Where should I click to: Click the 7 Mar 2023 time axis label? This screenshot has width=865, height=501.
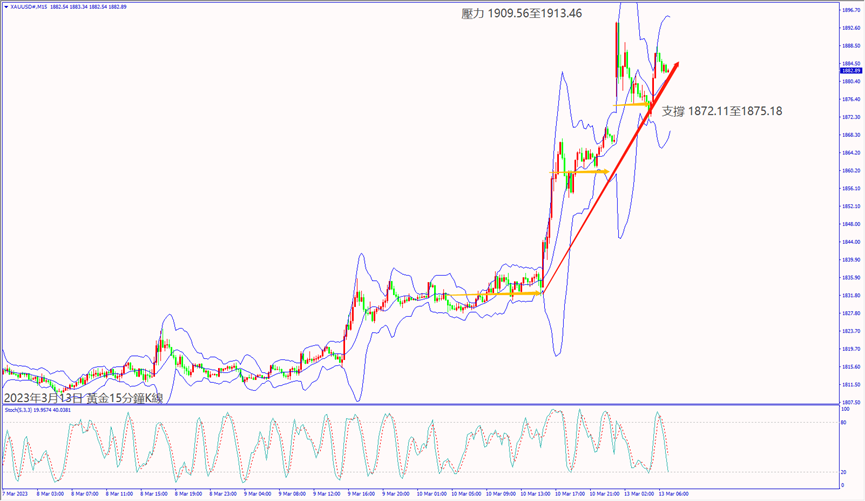pos(17,493)
